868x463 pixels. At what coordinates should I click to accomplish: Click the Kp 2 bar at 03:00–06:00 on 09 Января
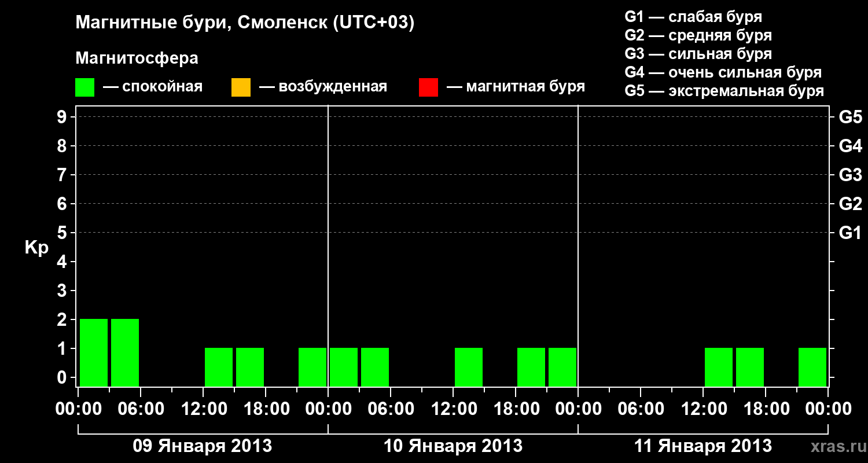tap(125, 352)
